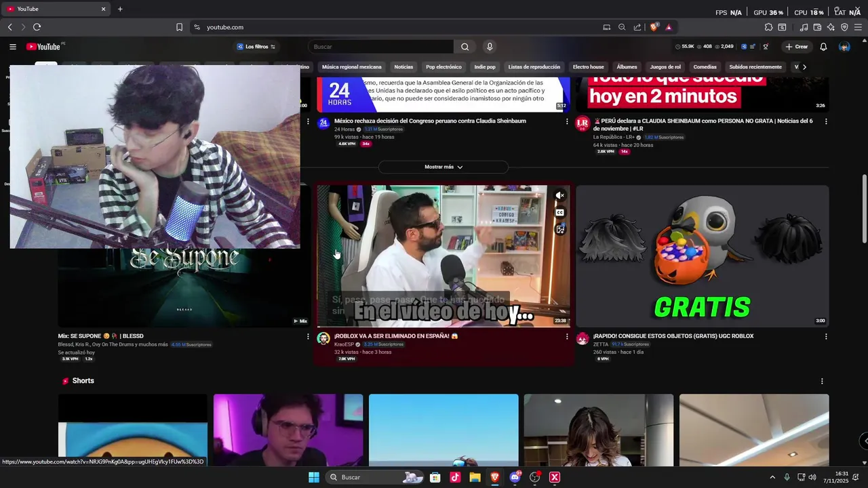Click the Crear button
The width and height of the screenshot is (868, 488).
coord(797,47)
